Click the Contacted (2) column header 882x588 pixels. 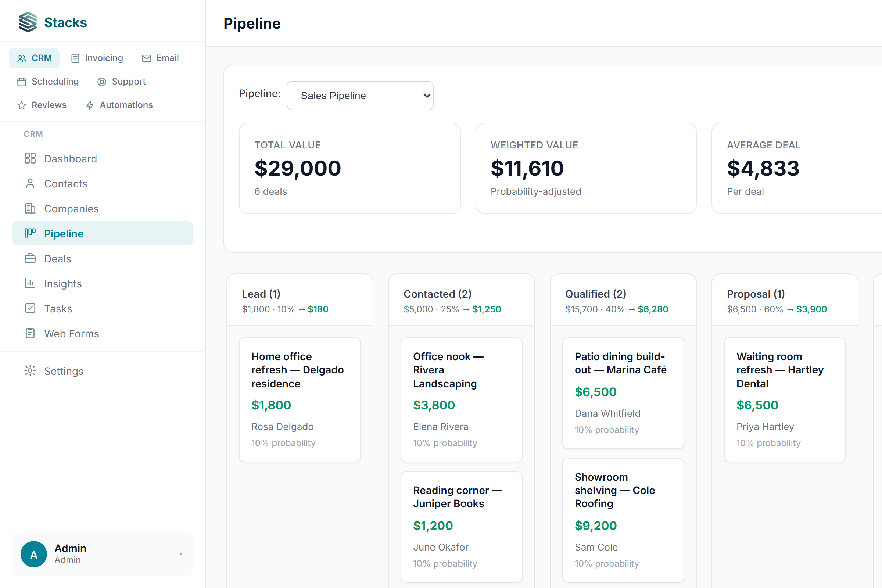tap(438, 294)
